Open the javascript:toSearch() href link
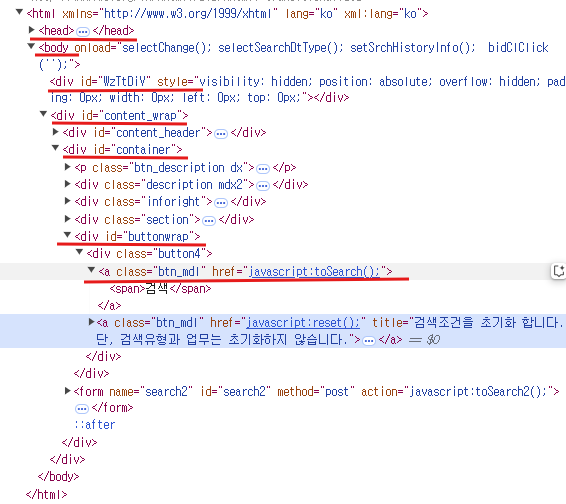The image size is (566, 504). tap(314, 271)
